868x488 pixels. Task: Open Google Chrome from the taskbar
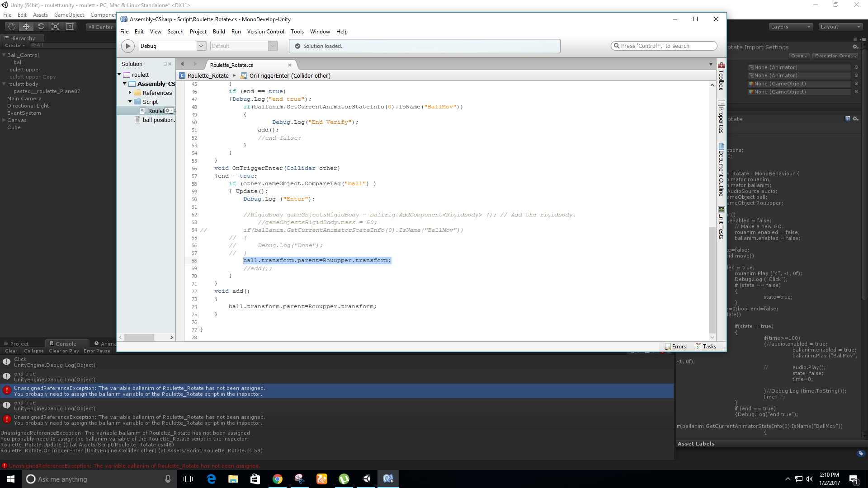coord(278,479)
